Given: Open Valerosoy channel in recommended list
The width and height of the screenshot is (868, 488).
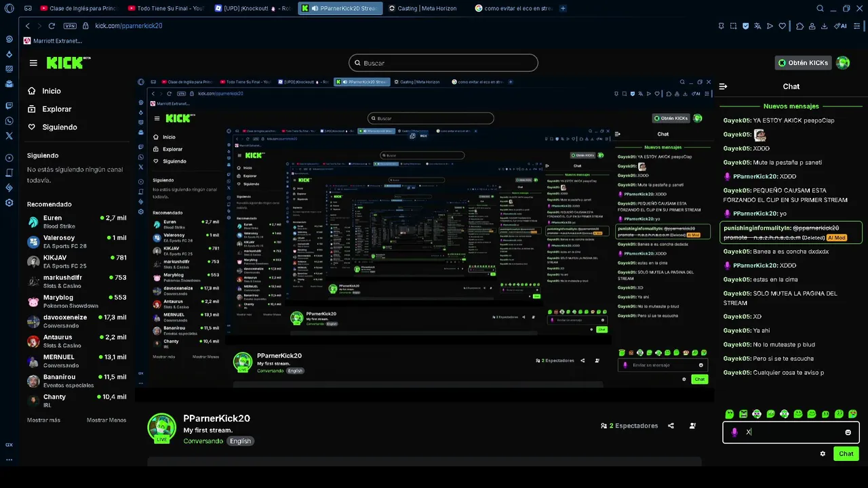Looking at the screenshot, I should 77,241.
